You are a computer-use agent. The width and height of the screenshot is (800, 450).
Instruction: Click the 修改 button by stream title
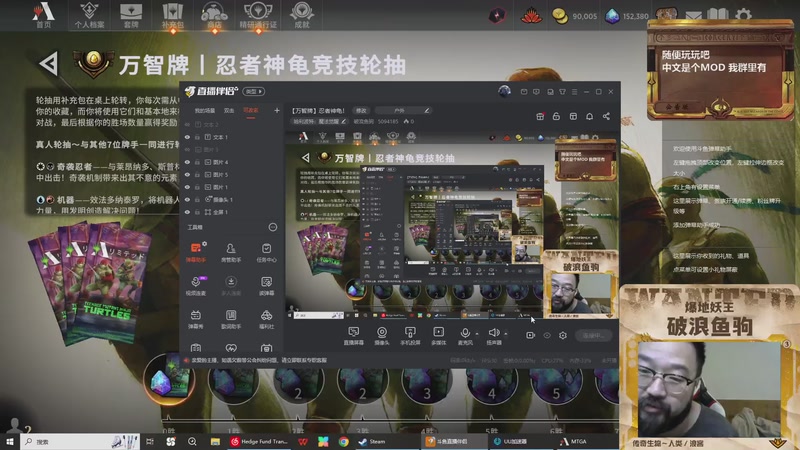[x=361, y=110]
